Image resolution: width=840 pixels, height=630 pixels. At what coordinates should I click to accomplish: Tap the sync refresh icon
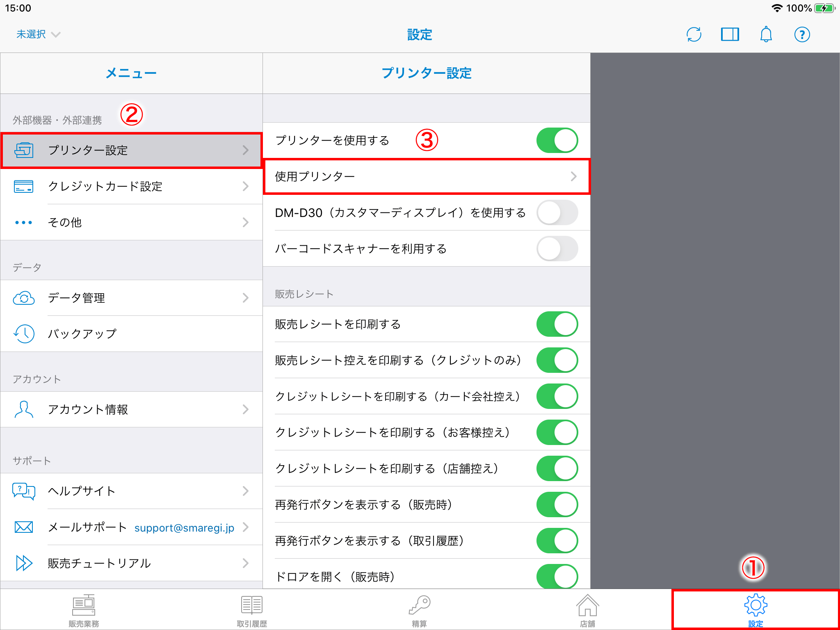(x=694, y=34)
